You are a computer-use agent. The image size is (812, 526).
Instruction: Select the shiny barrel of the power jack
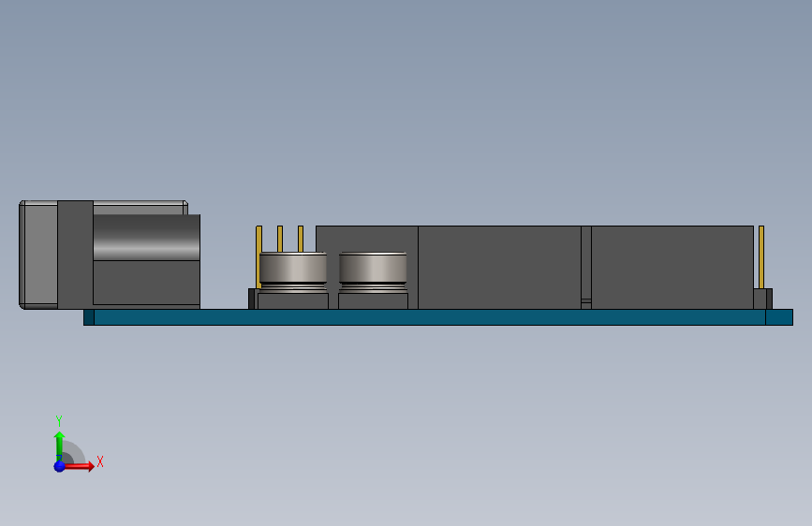[146, 237]
